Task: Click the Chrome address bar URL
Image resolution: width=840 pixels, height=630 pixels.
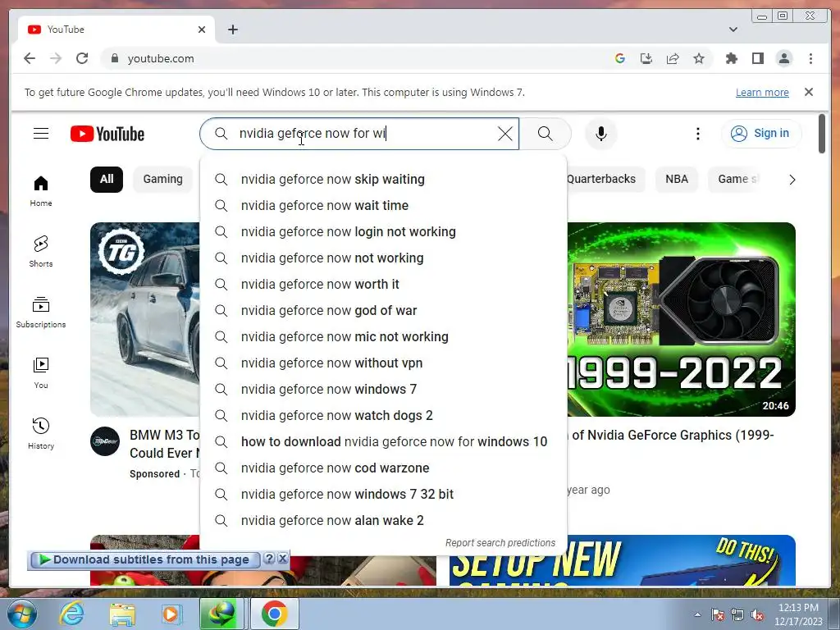Action: coord(161,58)
